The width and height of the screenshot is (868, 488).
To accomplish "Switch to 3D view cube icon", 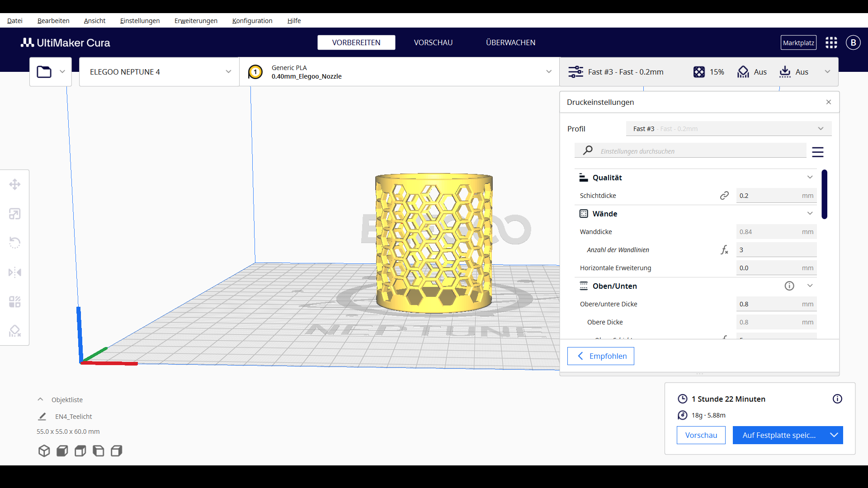I will tap(44, 451).
